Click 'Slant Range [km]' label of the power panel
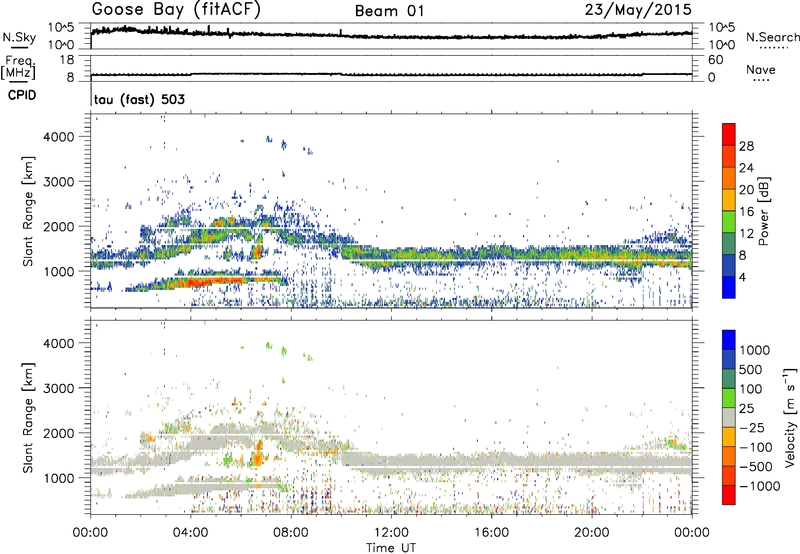The width and height of the screenshot is (800, 554). (29, 211)
